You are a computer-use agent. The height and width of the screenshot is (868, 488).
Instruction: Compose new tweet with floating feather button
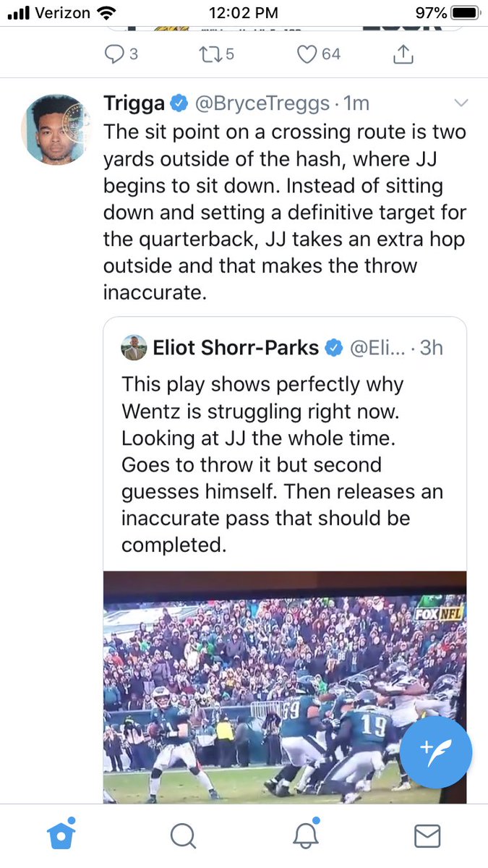(435, 753)
